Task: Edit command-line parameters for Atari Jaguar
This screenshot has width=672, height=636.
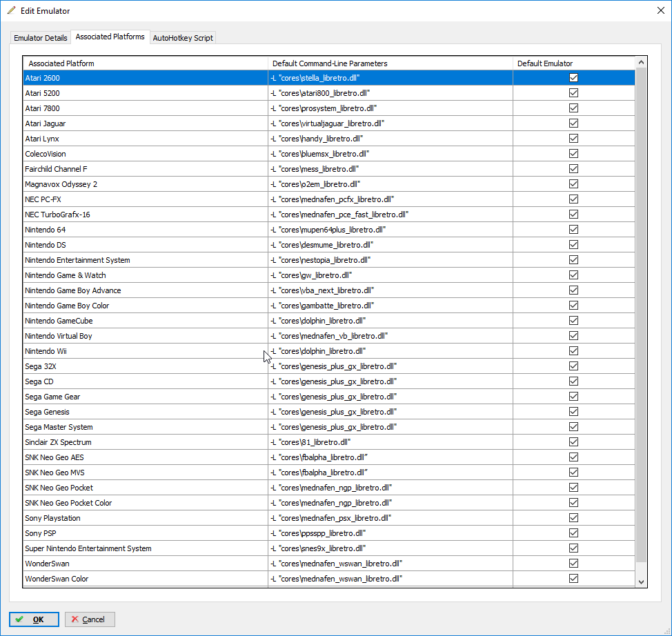Action: pyautogui.click(x=390, y=123)
